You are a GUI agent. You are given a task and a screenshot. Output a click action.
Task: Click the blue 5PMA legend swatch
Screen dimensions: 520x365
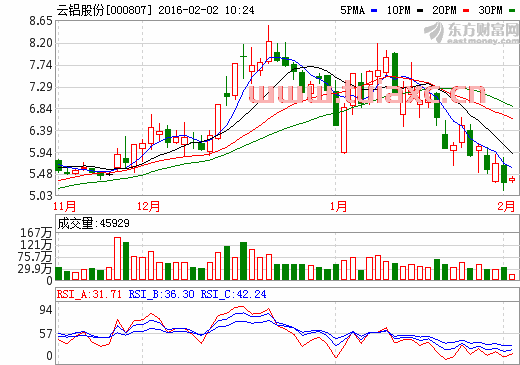374,11
